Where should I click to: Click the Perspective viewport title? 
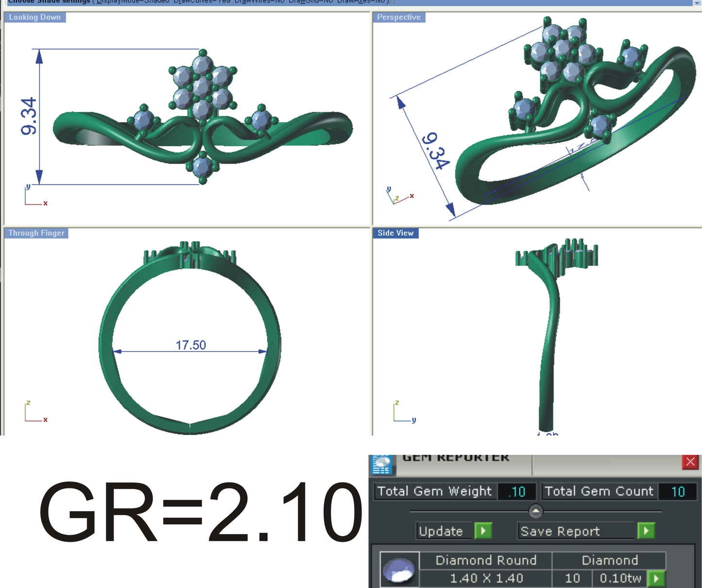pyautogui.click(x=398, y=17)
